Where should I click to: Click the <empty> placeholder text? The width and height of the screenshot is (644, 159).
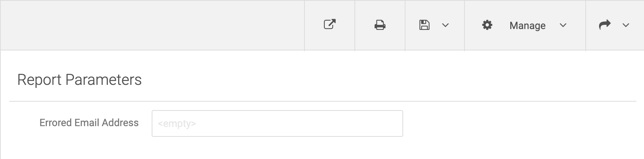coord(177,123)
